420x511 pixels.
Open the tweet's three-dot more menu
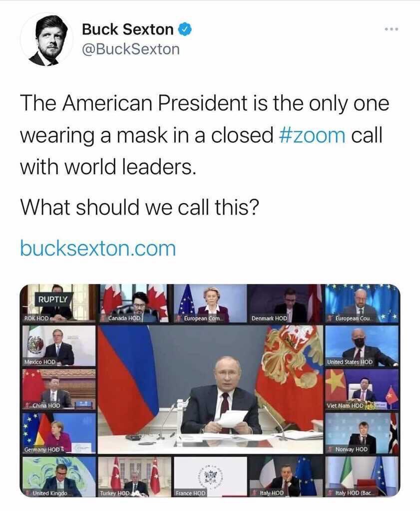392,29
